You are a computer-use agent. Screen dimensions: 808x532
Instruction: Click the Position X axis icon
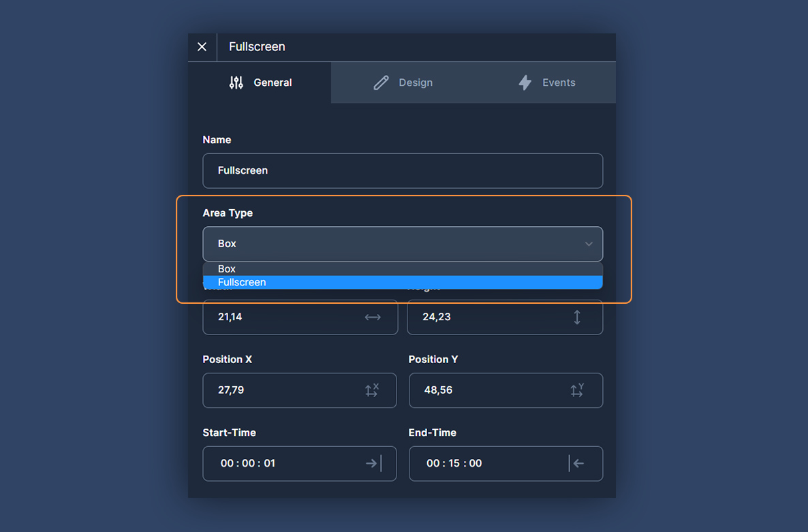point(372,390)
